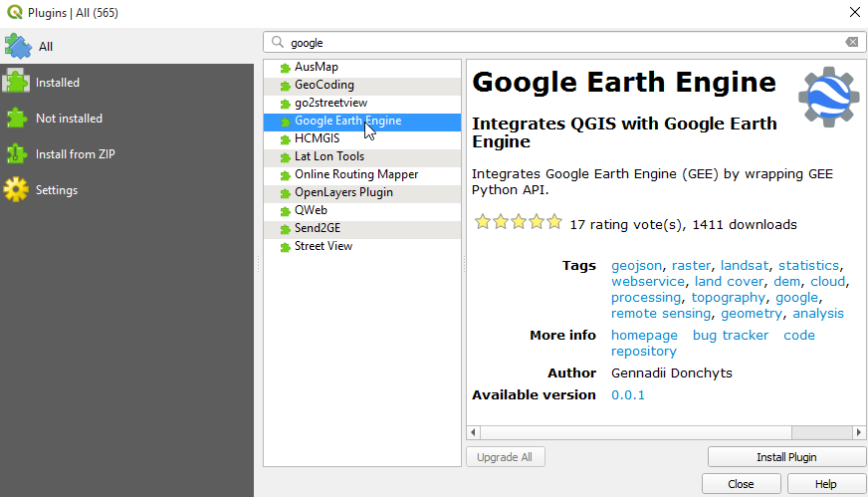The width and height of the screenshot is (868, 497).
Task: Click the statistics tag link
Action: pyautogui.click(x=808, y=266)
